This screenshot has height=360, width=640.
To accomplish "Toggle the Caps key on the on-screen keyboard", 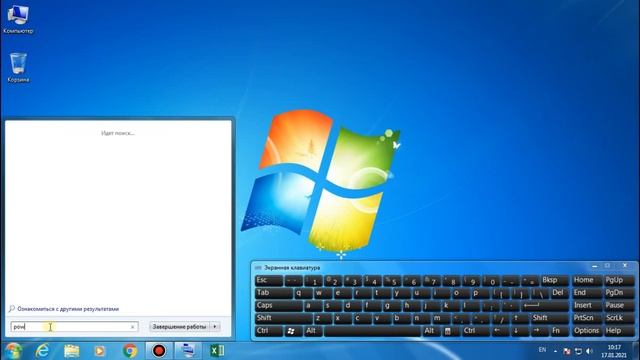I will [278, 306].
